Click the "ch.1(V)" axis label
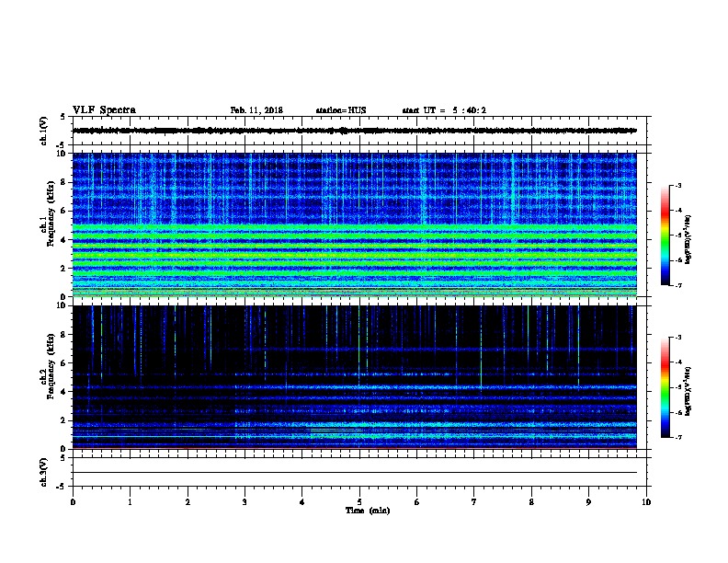This screenshot has width=728, height=563. coord(43,131)
